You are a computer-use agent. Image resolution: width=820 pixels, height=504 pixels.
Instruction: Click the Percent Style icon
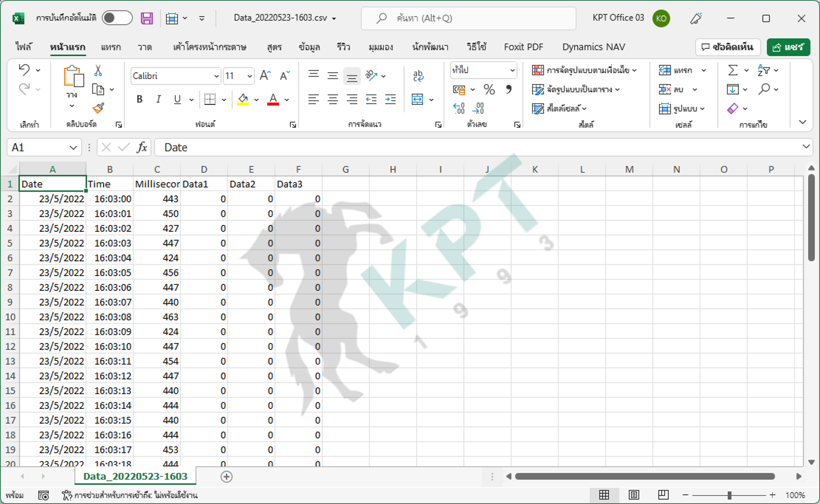[x=489, y=89]
